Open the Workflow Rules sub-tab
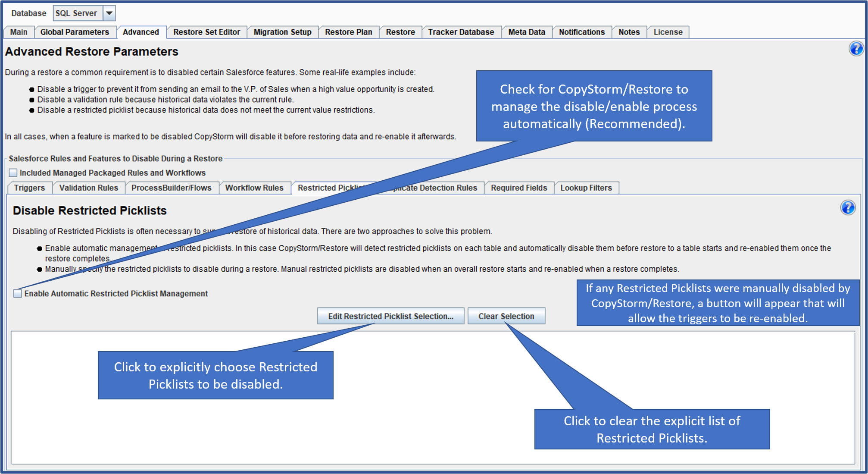The image size is (868, 474). (254, 188)
